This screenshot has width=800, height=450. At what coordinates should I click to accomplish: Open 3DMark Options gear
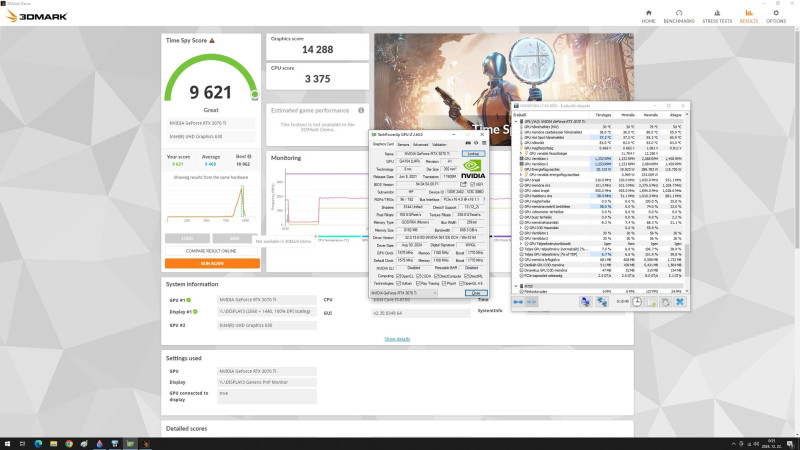776,16
